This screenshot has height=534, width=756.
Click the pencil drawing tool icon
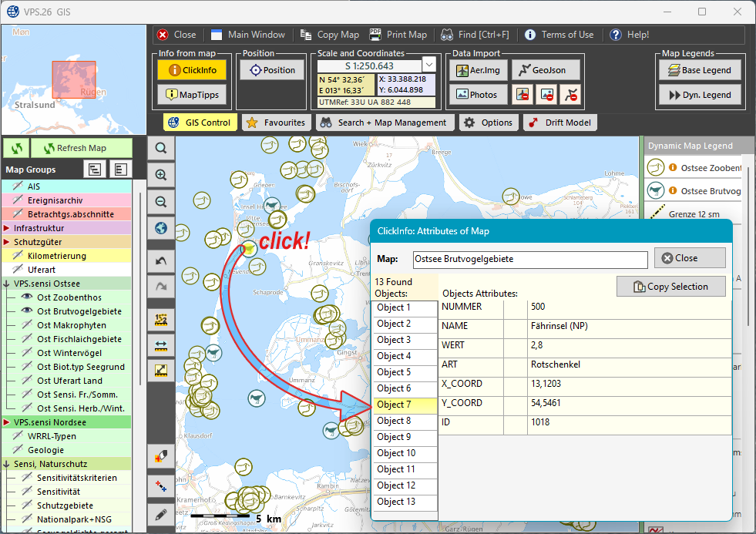(161, 514)
